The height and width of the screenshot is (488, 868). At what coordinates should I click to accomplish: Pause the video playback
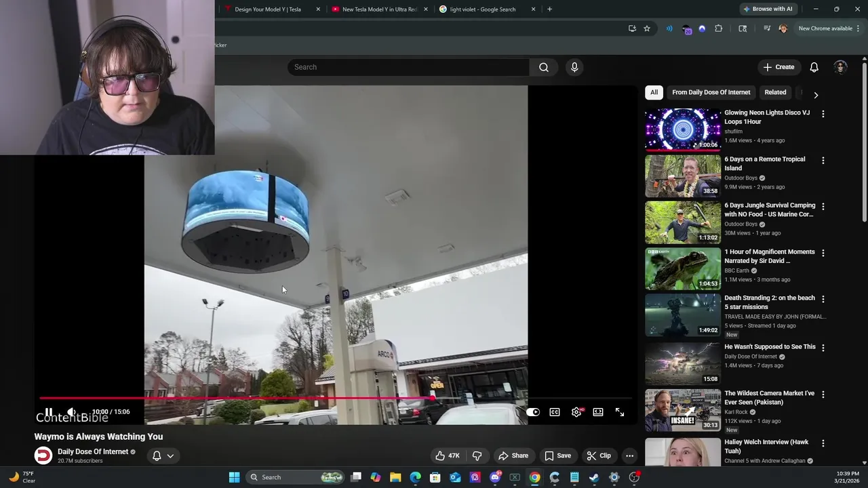(x=49, y=412)
